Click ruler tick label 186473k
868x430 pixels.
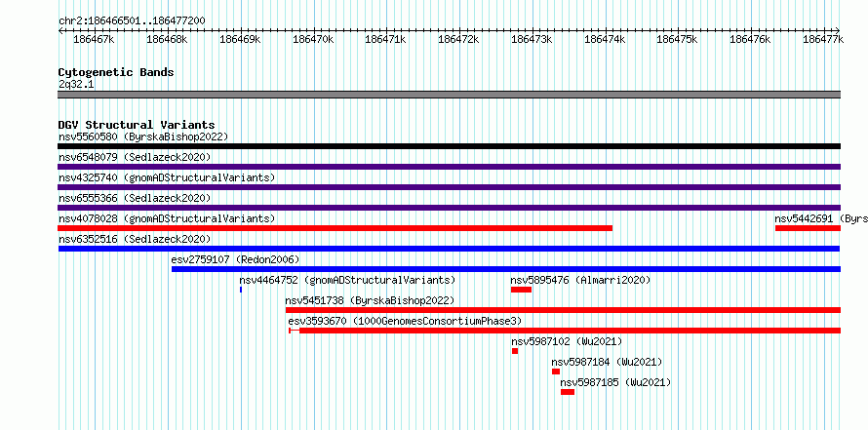[532, 39]
